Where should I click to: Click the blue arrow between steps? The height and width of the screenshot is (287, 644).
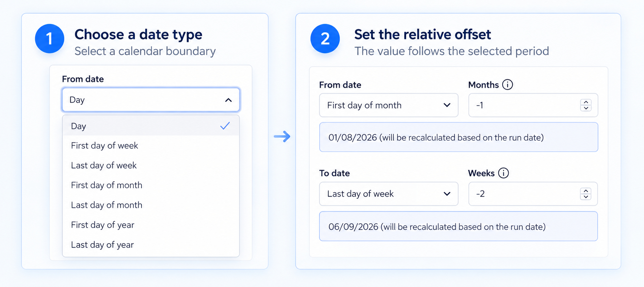[x=282, y=137]
